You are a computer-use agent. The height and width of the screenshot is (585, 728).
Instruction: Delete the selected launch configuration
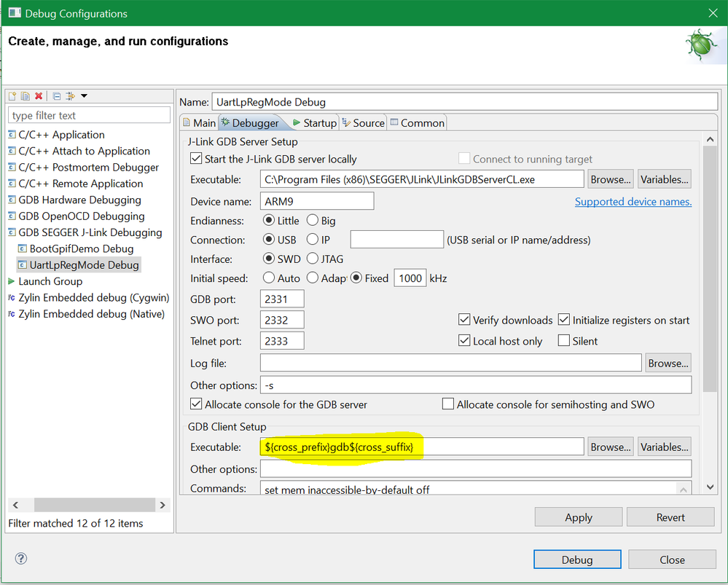tap(40, 95)
